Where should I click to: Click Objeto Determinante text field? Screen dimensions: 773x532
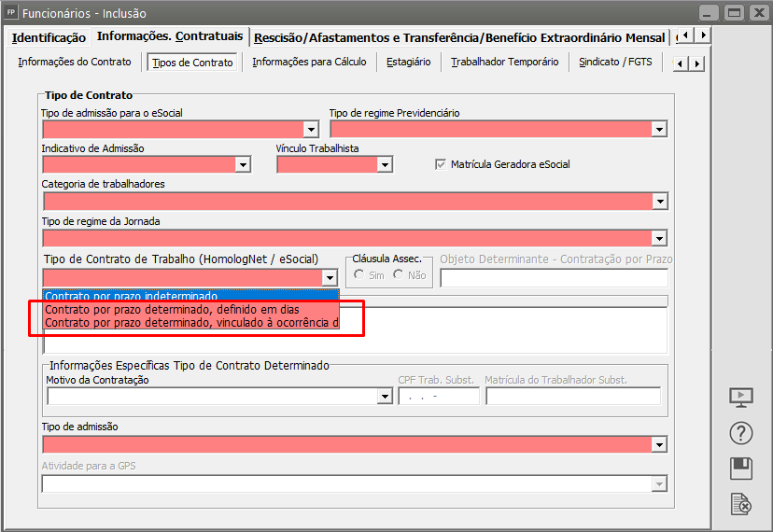pyautogui.click(x=554, y=278)
